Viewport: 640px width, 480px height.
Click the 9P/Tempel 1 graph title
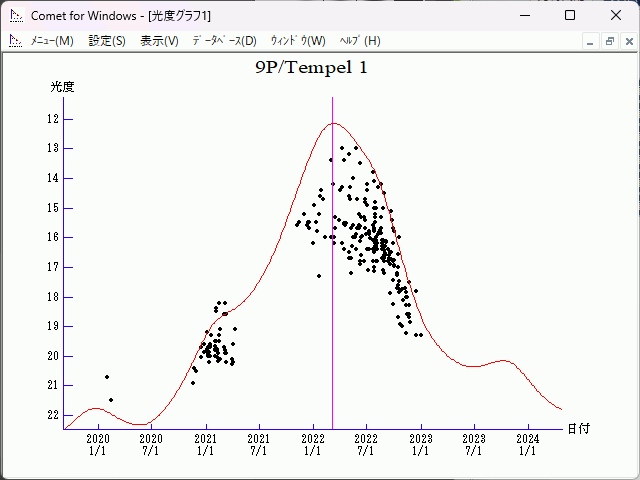pos(311,68)
